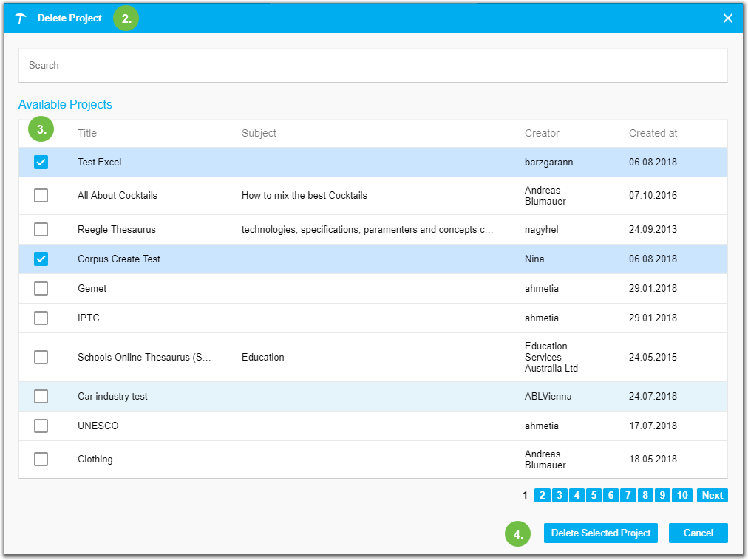Click Delete Selected Project button
This screenshot has height=560, width=748.
[x=601, y=533]
